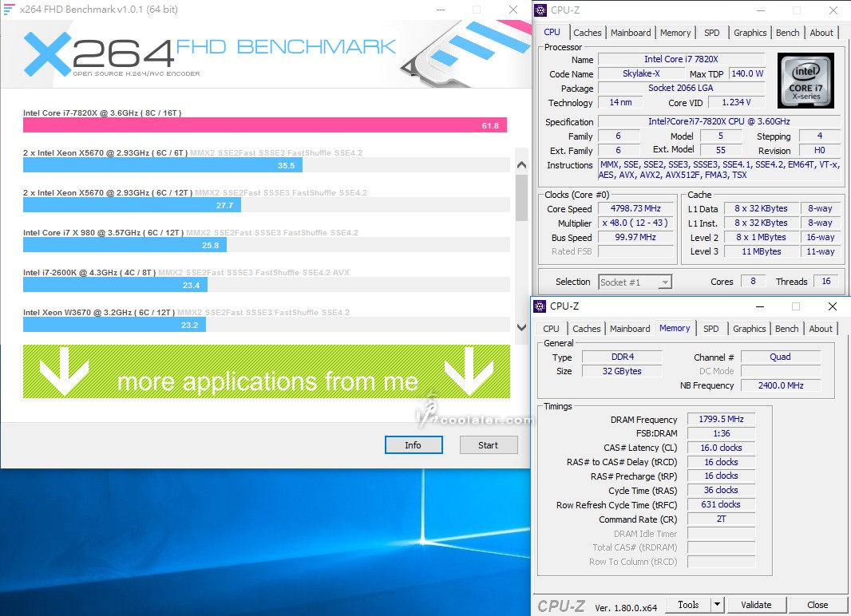This screenshot has height=616, width=851.
Task: Open Bench tab in bottom CPU-Z window
Action: 787,329
